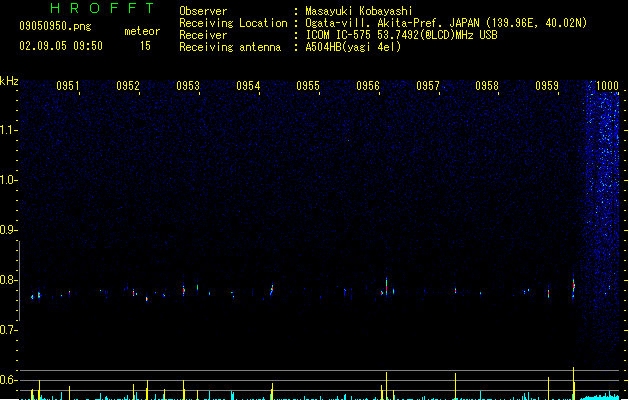Click the 0.6 kHz axis label

(x=8, y=380)
